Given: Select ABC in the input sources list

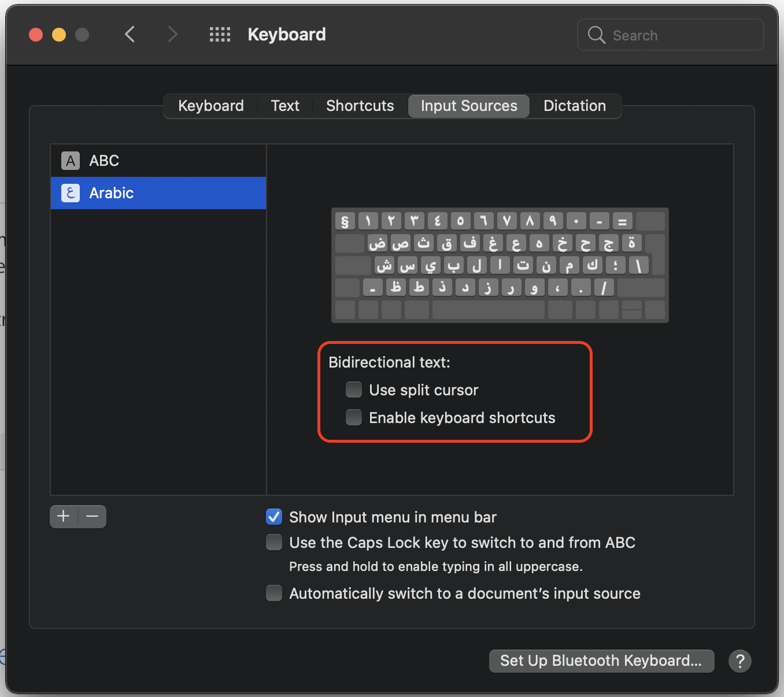Looking at the screenshot, I should (105, 161).
